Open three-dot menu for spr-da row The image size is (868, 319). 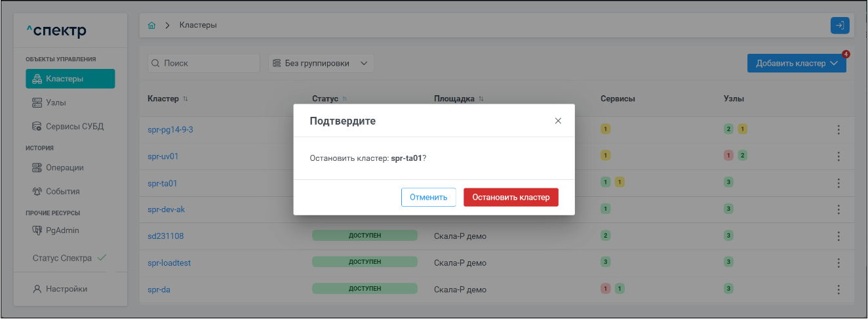click(x=838, y=289)
